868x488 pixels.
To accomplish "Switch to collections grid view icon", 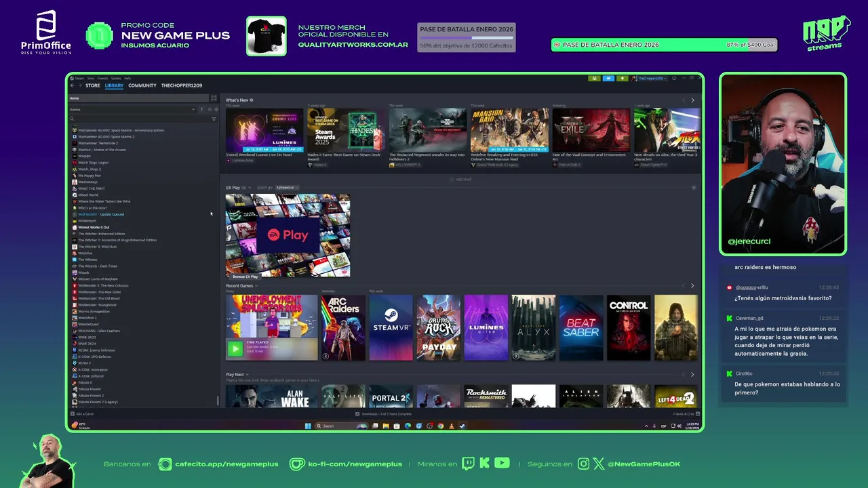I will tap(214, 98).
